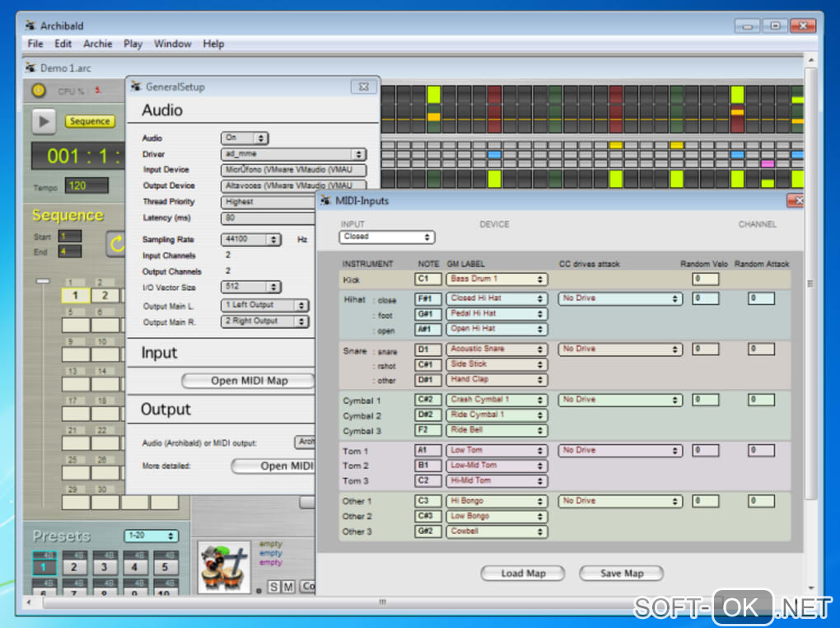Click the Thread Priority Highest field
This screenshot has width=840, height=628.
click(268, 202)
